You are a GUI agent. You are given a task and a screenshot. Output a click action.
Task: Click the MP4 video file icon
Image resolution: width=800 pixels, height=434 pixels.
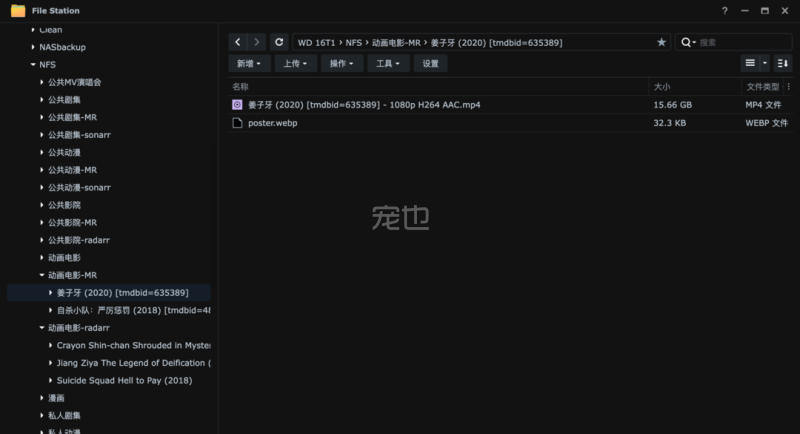(x=237, y=104)
